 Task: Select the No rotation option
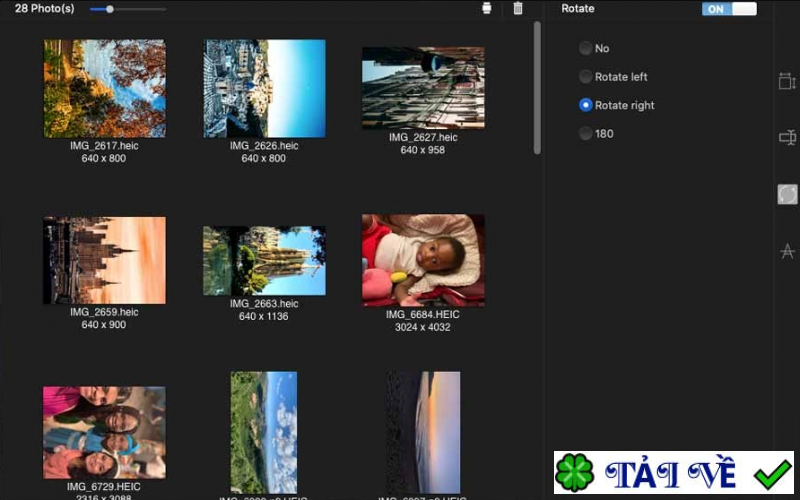pos(586,48)
